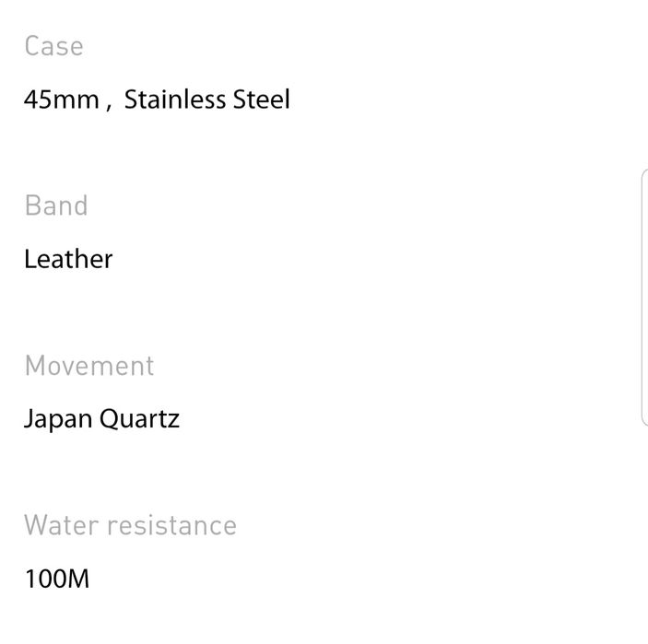Click the comma after 45mm
Screen dimensions: 648x644
107,103
